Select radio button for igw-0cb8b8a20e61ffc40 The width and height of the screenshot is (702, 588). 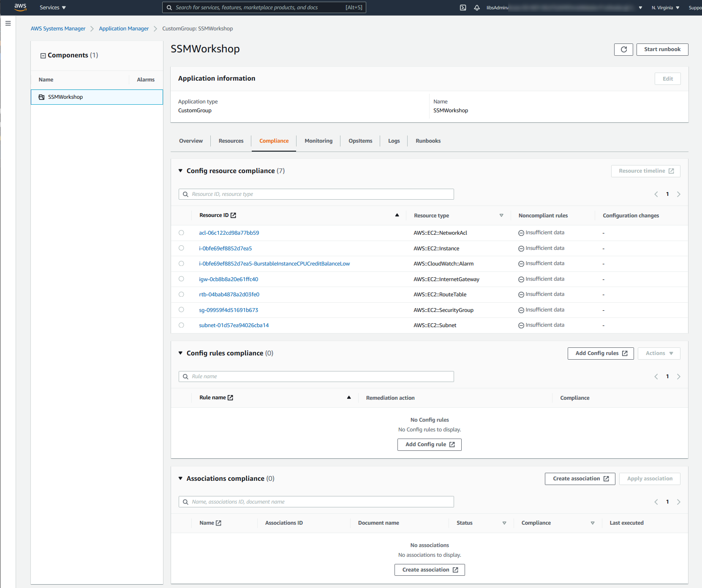(x=181, y=279)
